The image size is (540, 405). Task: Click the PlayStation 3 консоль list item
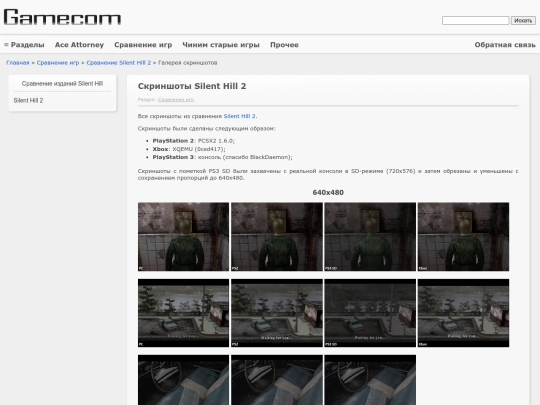222,157
